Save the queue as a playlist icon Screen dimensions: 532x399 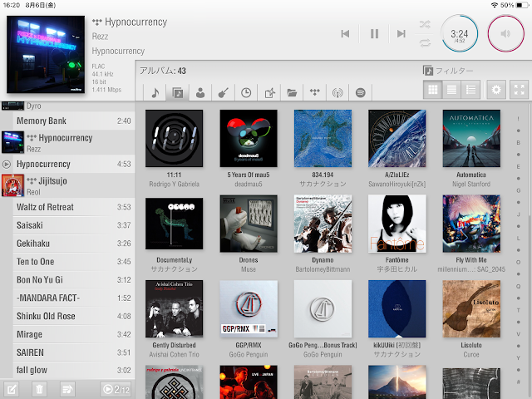click(67, 389)
